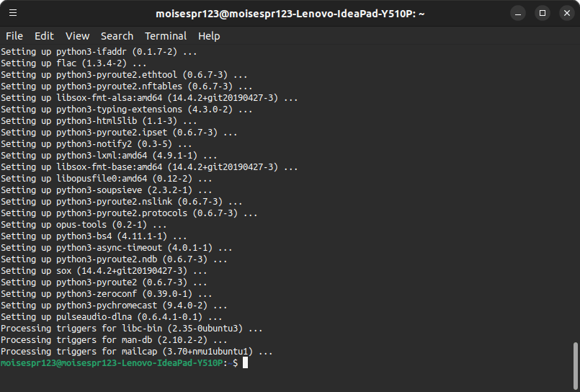Click the pulseaudio-dlna setup line
Viewport: 580px width, 392px height.
[112, 317]
